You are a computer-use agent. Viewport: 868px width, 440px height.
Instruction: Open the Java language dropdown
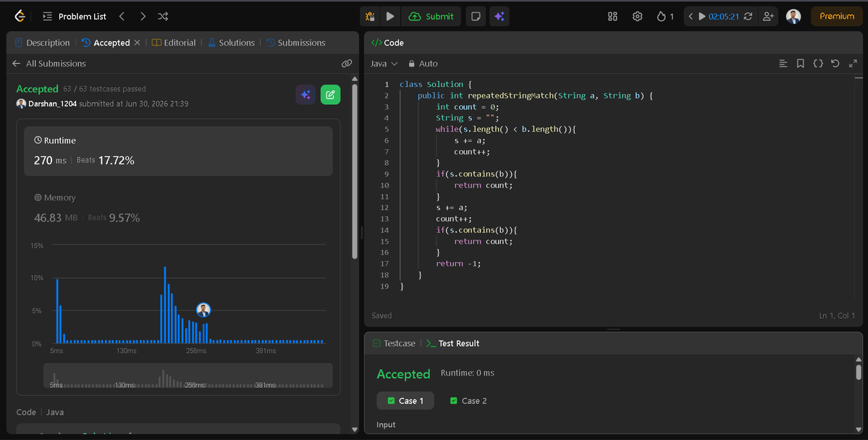384,64
